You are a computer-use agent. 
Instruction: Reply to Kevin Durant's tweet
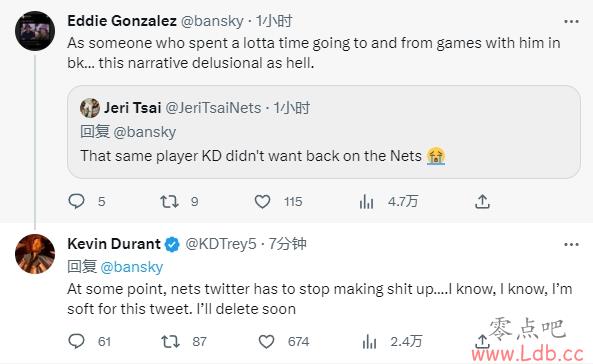(76, 341)
